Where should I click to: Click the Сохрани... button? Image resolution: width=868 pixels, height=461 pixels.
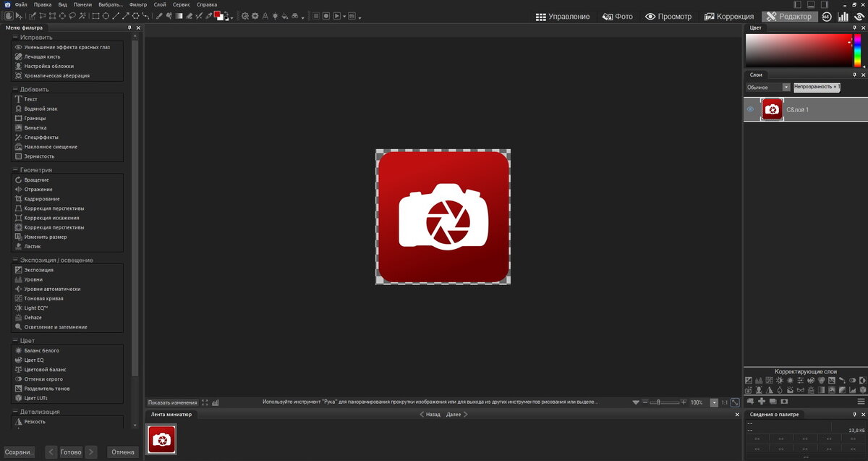pyautogui.click(x=20, y=452)
